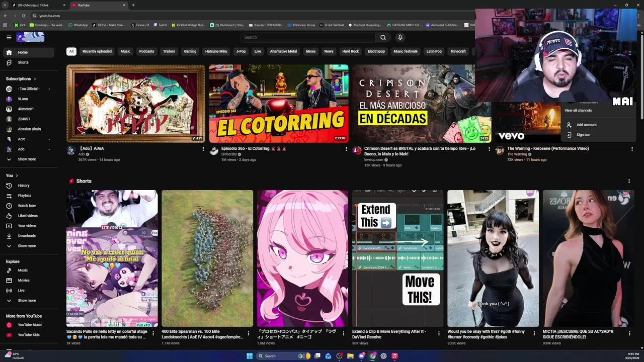Open Shorts in the sidebar
Image resolution: width=644 pixels, height=362 pixels.
28,62
